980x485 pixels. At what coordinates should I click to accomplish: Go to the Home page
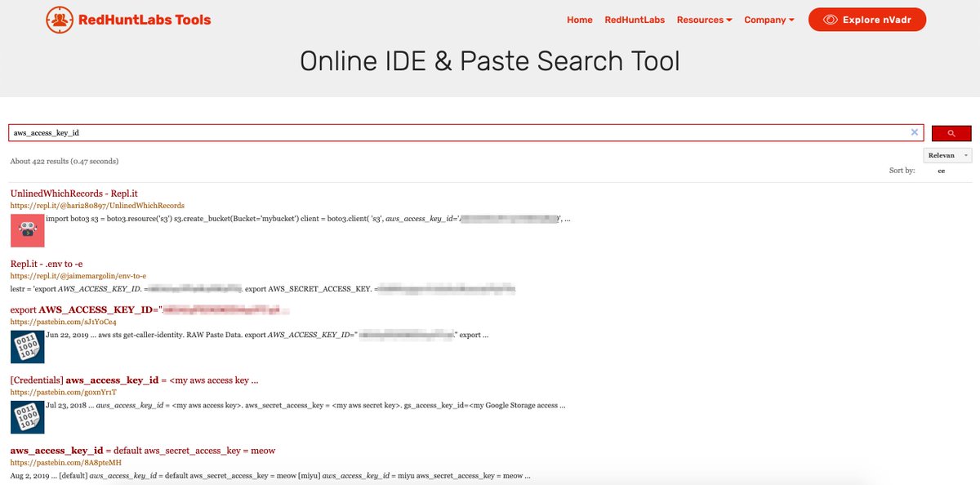point(579,20)
